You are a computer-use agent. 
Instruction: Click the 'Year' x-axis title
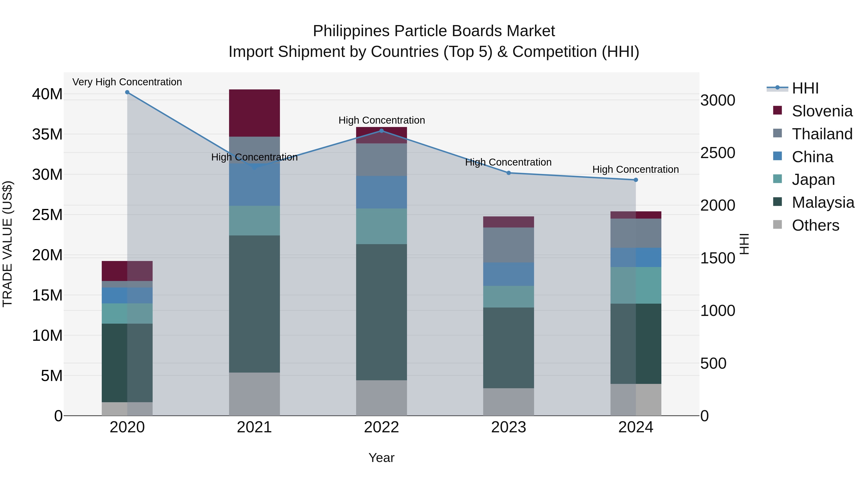click(x=381, y=458)
